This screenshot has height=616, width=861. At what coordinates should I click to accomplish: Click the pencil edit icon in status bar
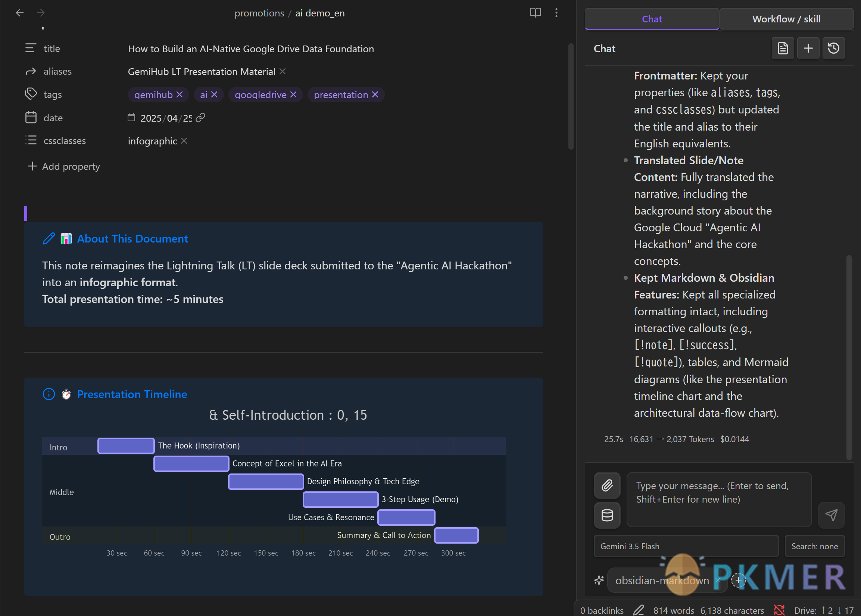click(x=639, y=610)
